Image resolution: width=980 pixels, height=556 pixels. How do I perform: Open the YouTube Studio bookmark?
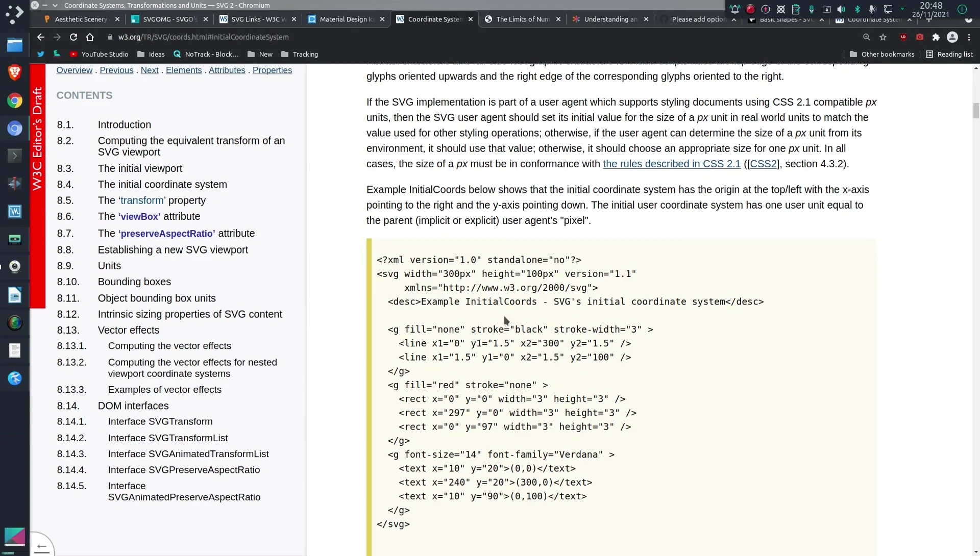click(99, 54)
